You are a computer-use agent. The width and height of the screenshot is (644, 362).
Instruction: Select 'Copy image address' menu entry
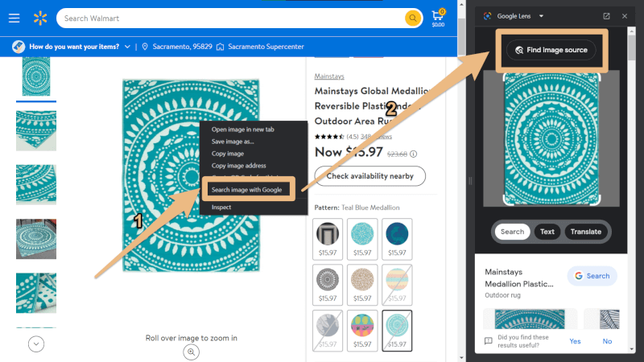pos(238,166)
